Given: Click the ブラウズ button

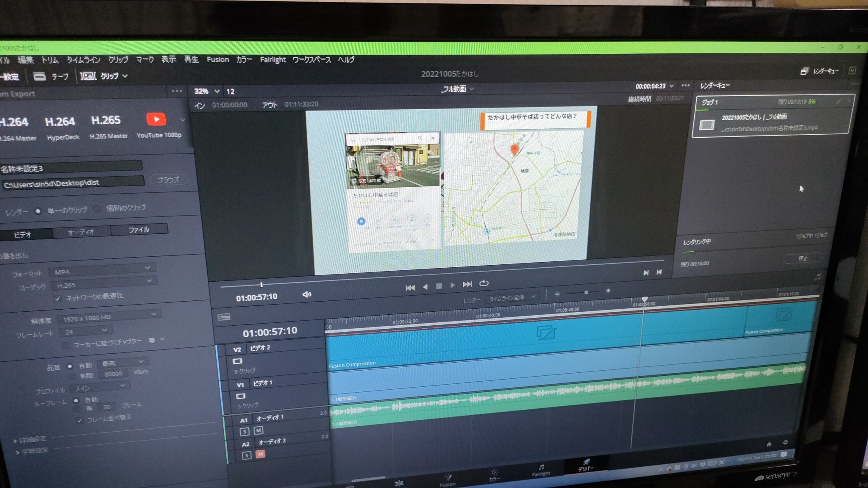Looking at the screenshot, I should pos(168,180).
